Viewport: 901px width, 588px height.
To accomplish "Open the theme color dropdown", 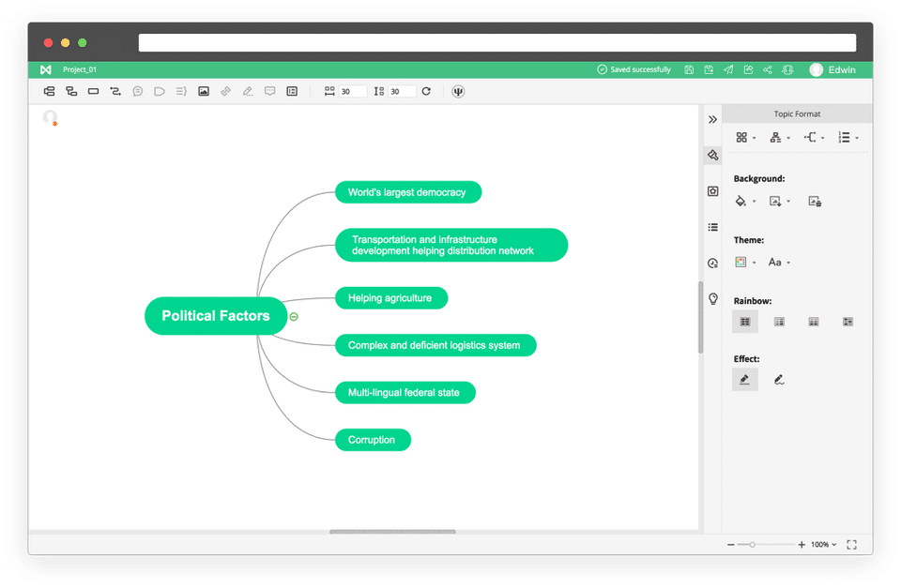I will [745, 263].
